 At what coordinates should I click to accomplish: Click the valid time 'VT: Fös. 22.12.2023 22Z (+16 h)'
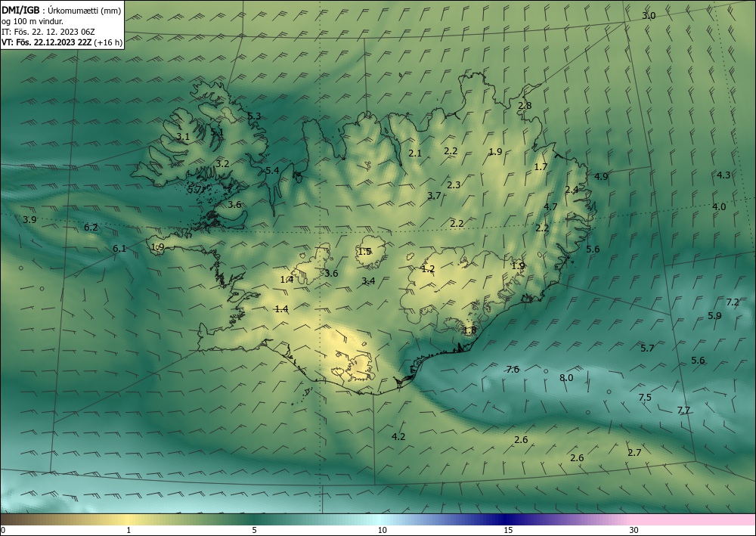[x=62, y=42]
